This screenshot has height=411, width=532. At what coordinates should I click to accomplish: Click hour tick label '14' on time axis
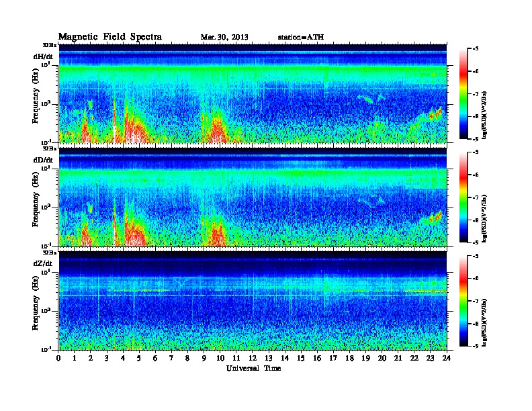click(x=285, y=358)
